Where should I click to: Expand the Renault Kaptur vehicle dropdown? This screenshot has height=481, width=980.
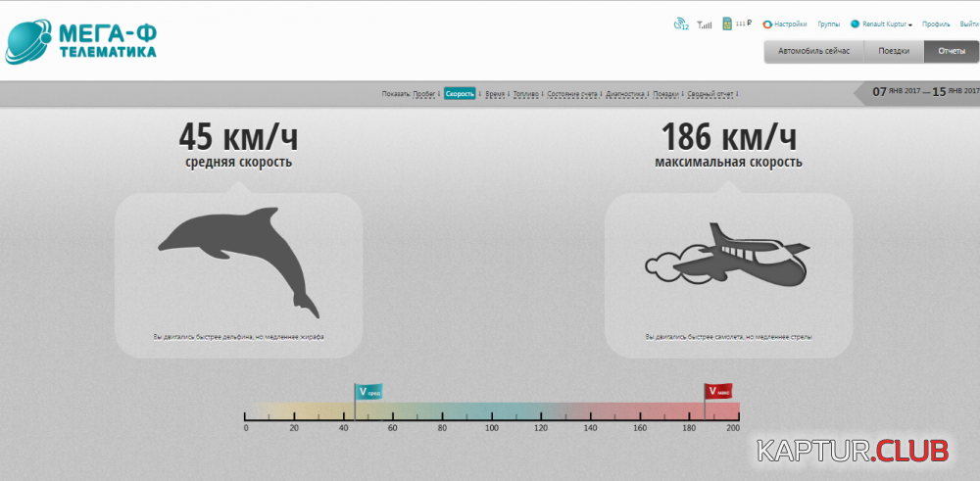point(888,24)
